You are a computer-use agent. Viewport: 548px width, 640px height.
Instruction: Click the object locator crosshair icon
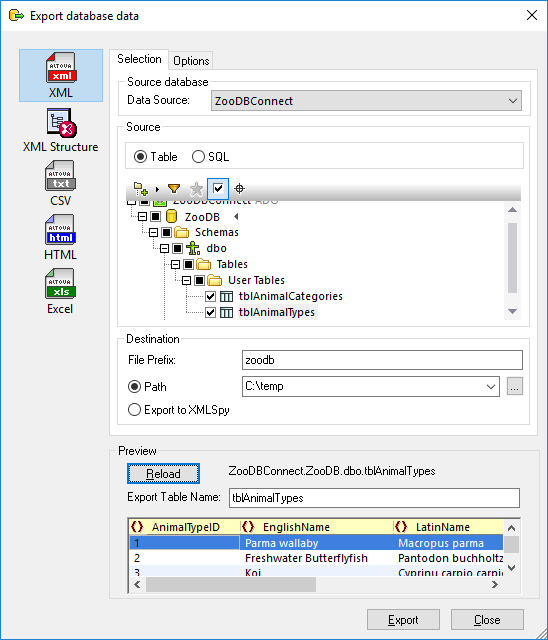240,189
